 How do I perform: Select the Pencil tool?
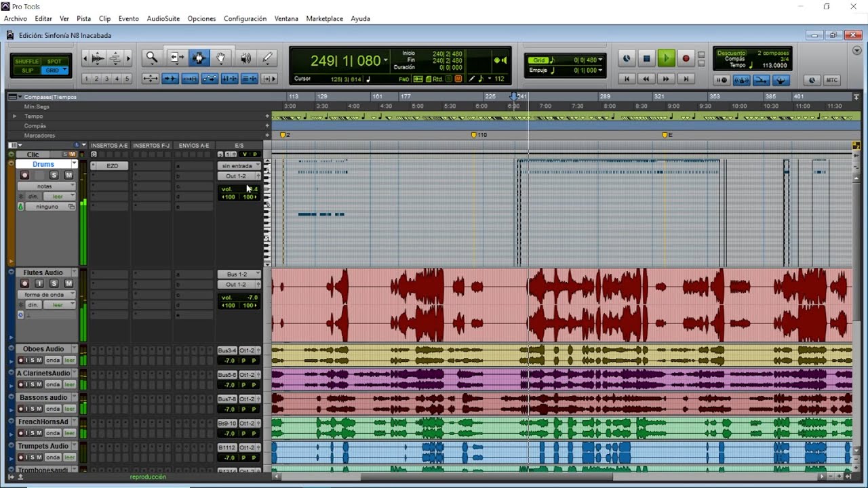click(x=268, y=58)
